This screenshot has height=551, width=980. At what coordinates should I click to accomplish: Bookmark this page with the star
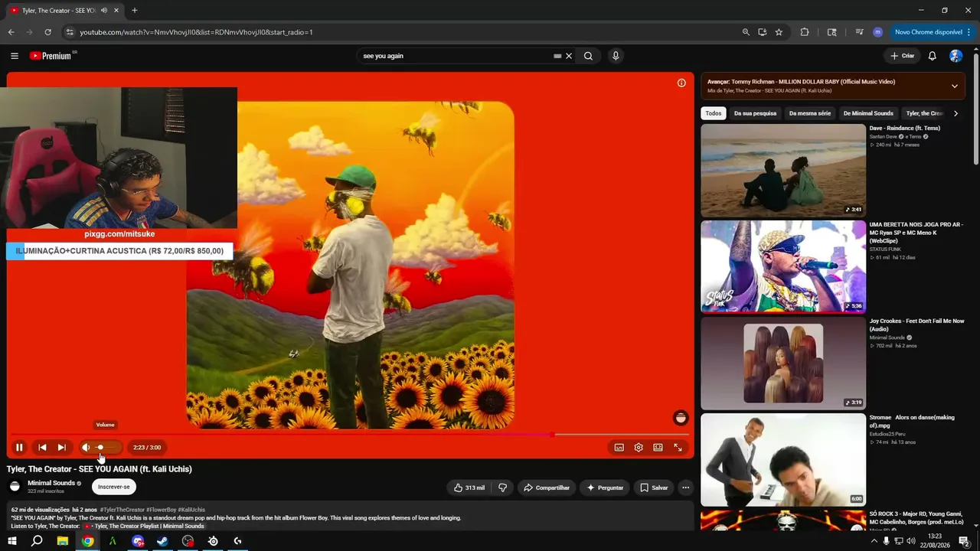tap(779, 32)
